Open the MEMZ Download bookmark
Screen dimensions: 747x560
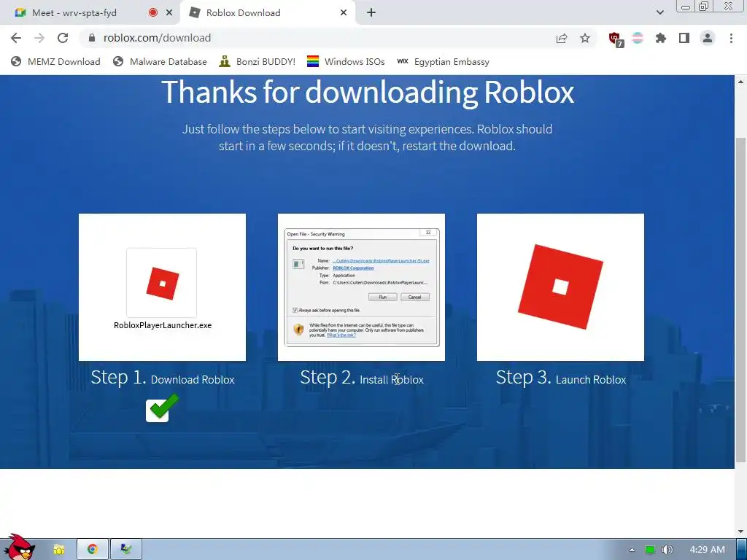(55, 62)
